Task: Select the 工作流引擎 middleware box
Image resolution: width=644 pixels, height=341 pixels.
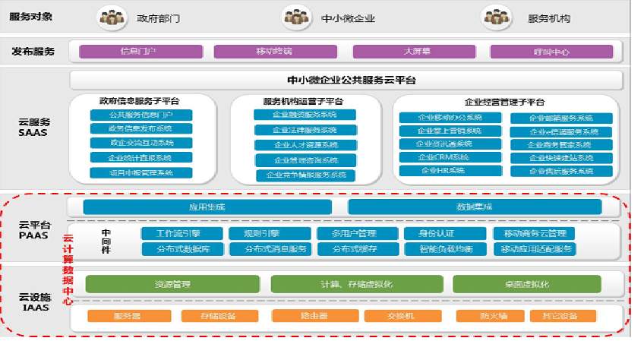Action: [179, 233]
